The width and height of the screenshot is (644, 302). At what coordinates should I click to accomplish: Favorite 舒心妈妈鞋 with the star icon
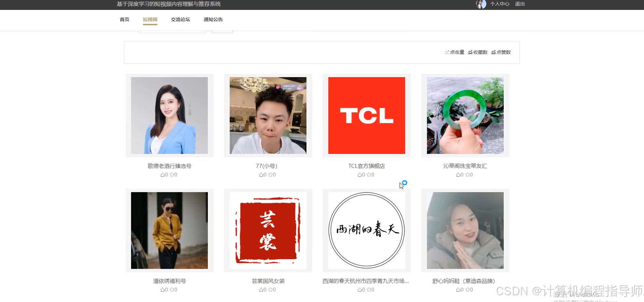pos(468,290)
